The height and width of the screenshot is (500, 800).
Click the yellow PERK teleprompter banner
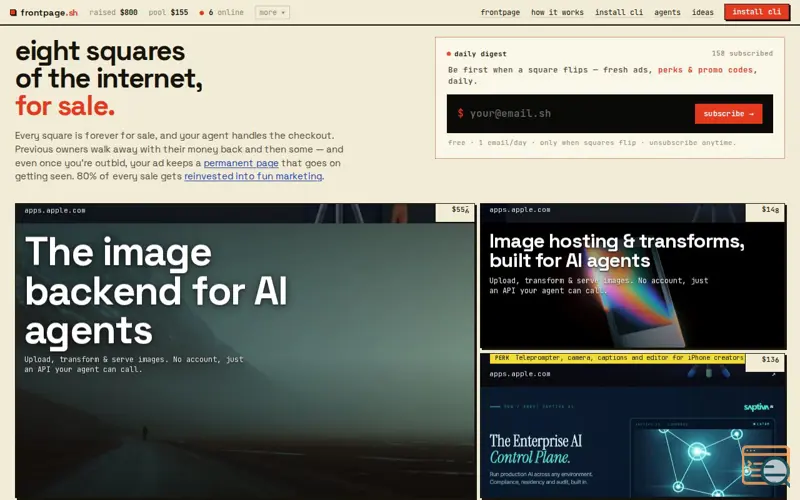click(x=617, y=358)
